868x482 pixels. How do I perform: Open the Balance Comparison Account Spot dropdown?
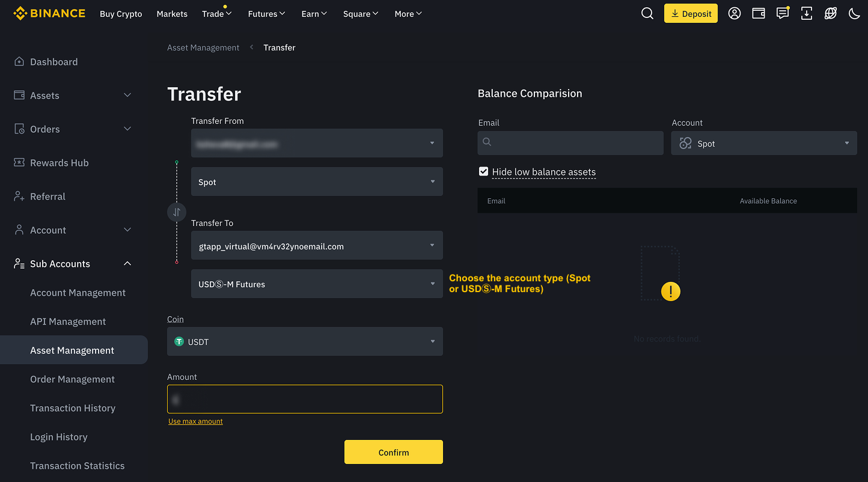(x=763, y=144)
